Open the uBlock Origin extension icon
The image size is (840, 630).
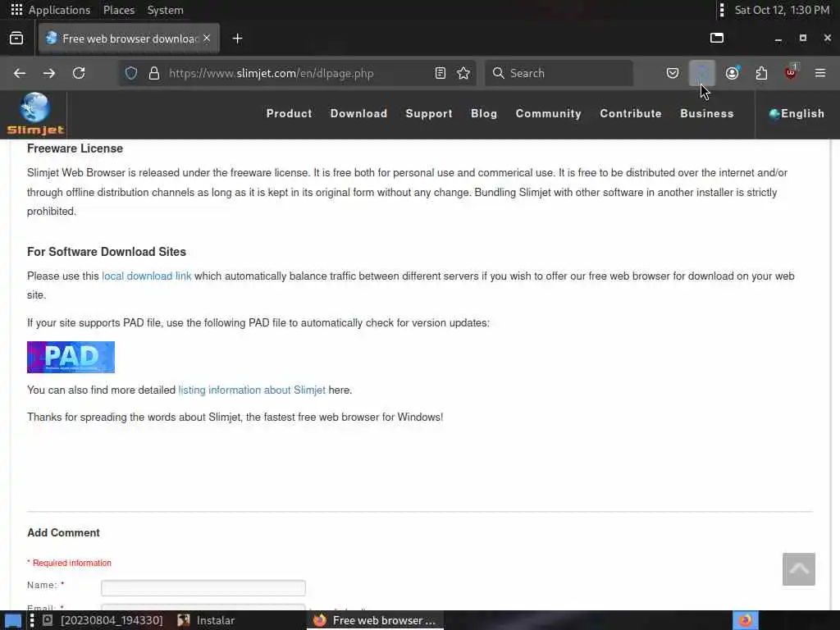pyautogui.click(x=792, y=72)
